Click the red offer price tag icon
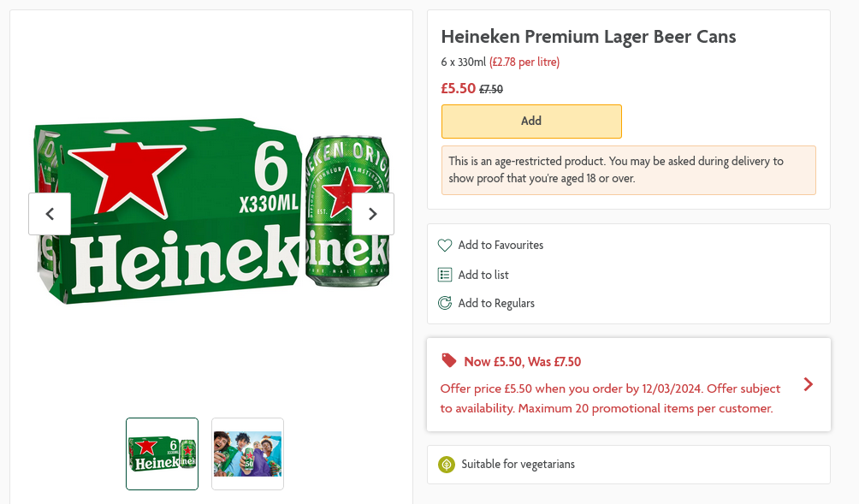859x504 pixels. click(447, 361)
